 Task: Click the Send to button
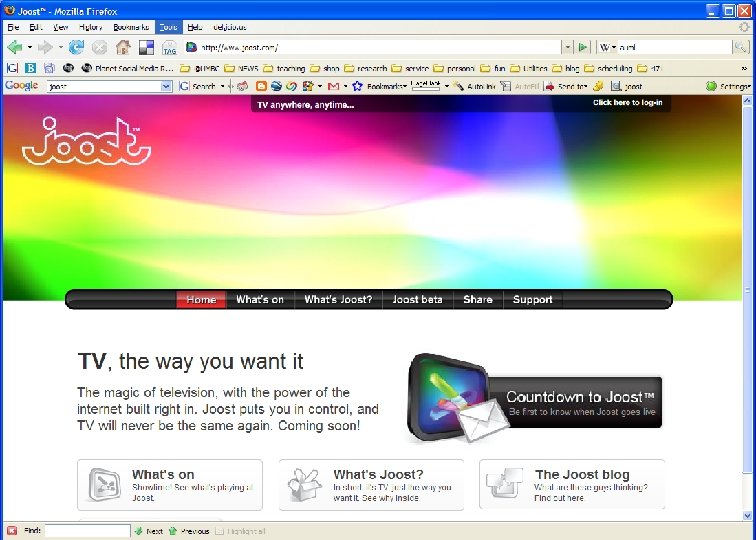click(x=566, y=86)
